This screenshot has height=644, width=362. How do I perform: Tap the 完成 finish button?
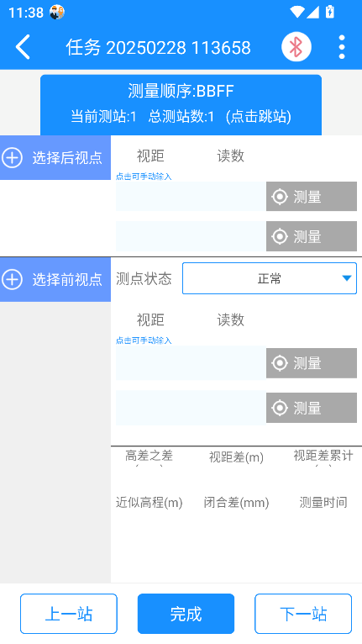186,614
